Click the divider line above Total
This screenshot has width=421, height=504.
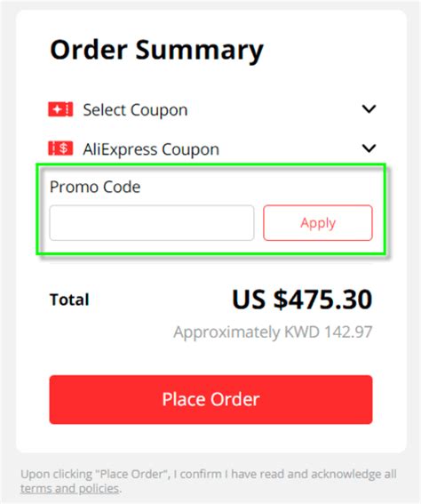(x=211, y=263)
